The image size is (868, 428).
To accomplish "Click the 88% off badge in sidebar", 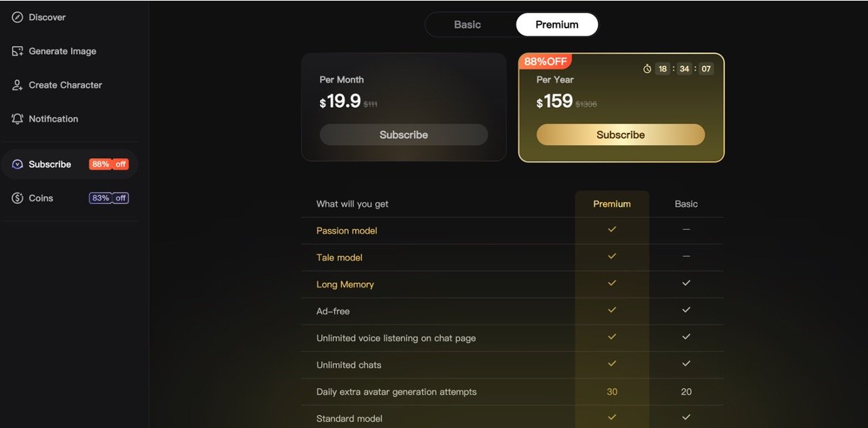I will click(108, 164).
